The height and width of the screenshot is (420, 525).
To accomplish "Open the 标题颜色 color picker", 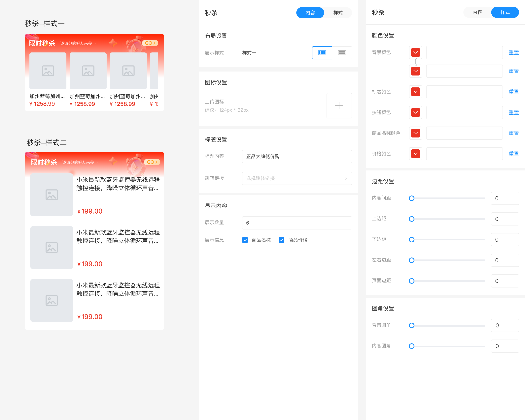I will point(415,92).
